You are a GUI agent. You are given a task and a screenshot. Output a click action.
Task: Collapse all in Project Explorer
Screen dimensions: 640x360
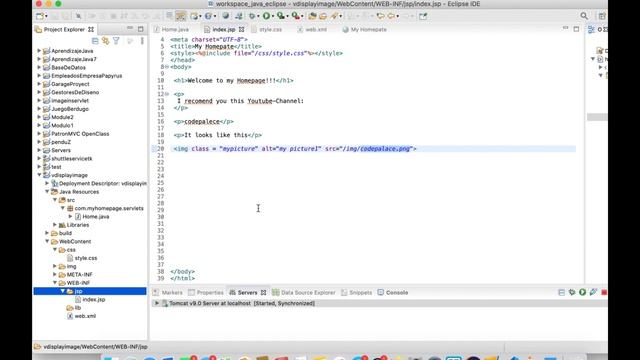(x=95, y=40)
